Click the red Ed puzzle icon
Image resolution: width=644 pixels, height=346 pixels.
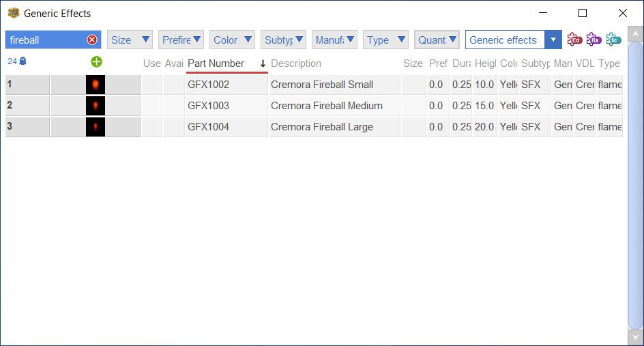pyautogui.click(x=574, y=40)
